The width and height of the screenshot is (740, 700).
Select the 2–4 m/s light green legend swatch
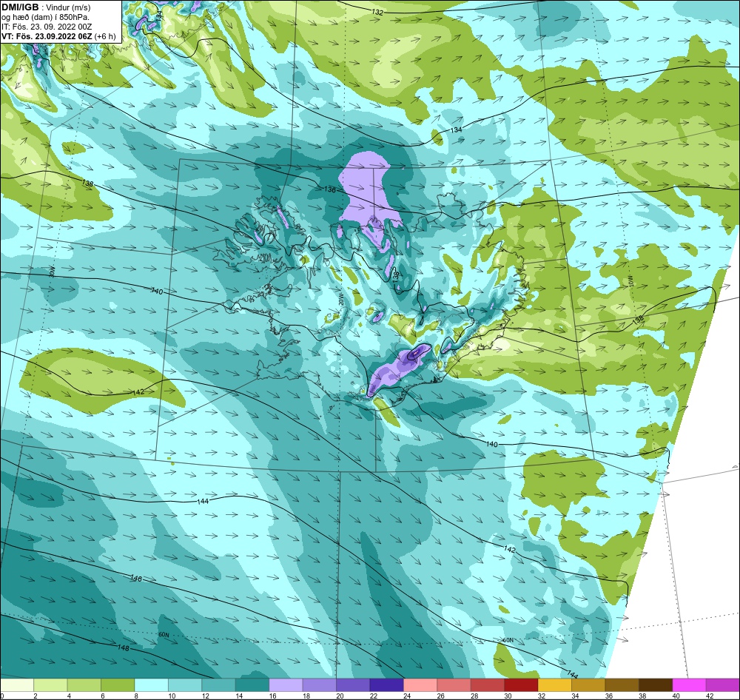[50, 685]
